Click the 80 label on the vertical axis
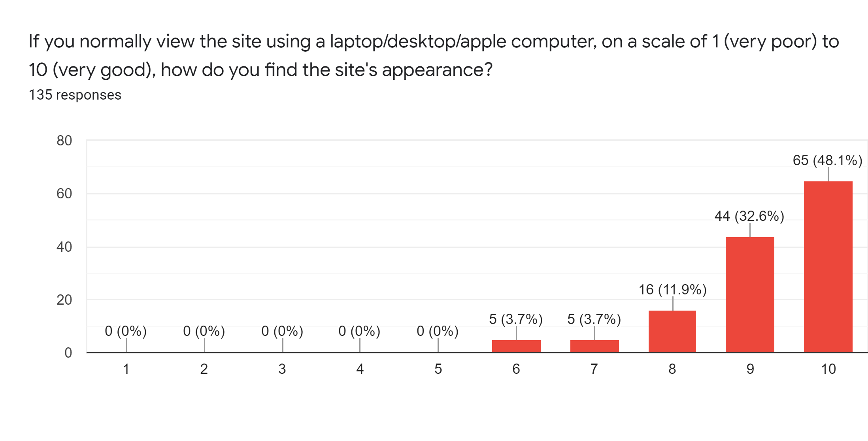This screenshot has width=868, height=441. tap(64, 141)
